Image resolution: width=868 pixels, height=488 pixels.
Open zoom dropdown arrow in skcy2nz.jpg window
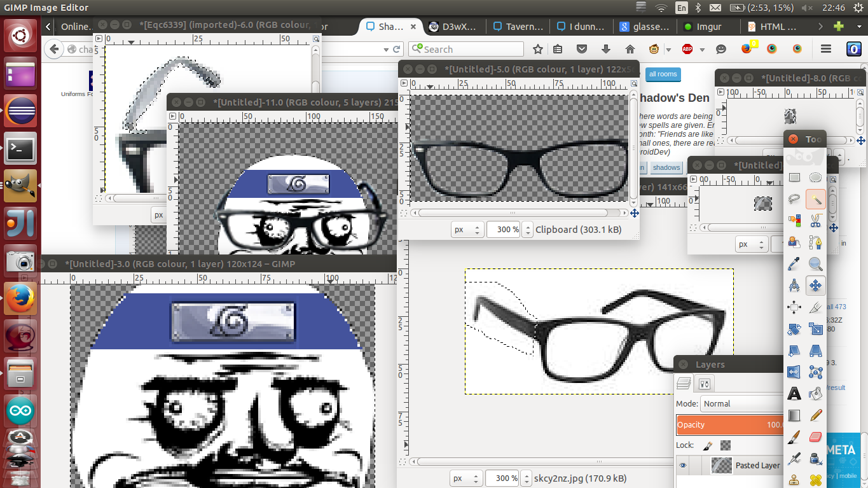526,478
